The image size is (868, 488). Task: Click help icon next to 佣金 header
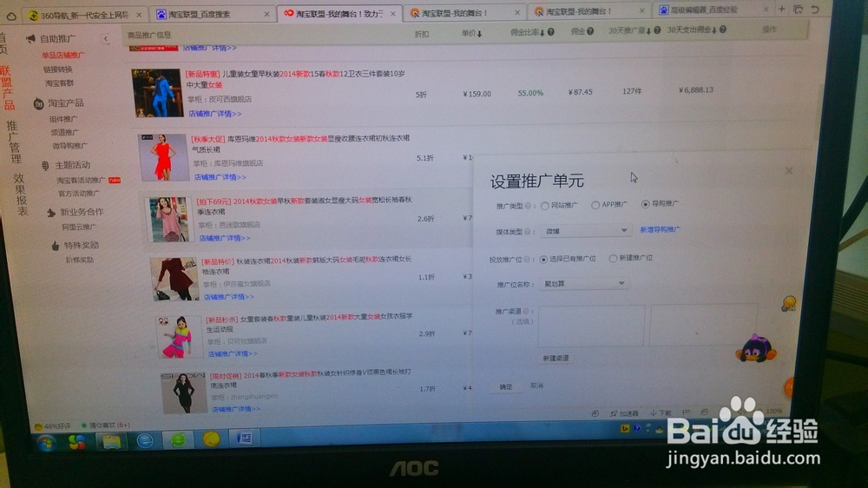point(590,31)
